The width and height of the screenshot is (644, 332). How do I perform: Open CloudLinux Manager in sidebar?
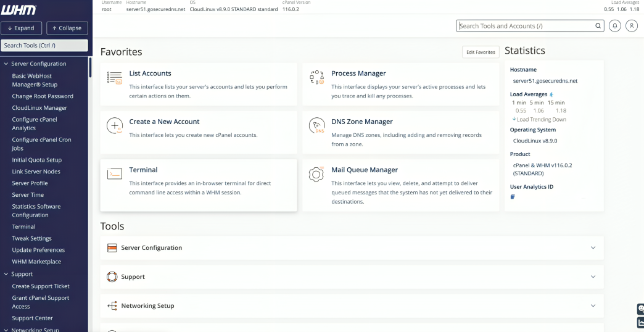pos(39,107)
